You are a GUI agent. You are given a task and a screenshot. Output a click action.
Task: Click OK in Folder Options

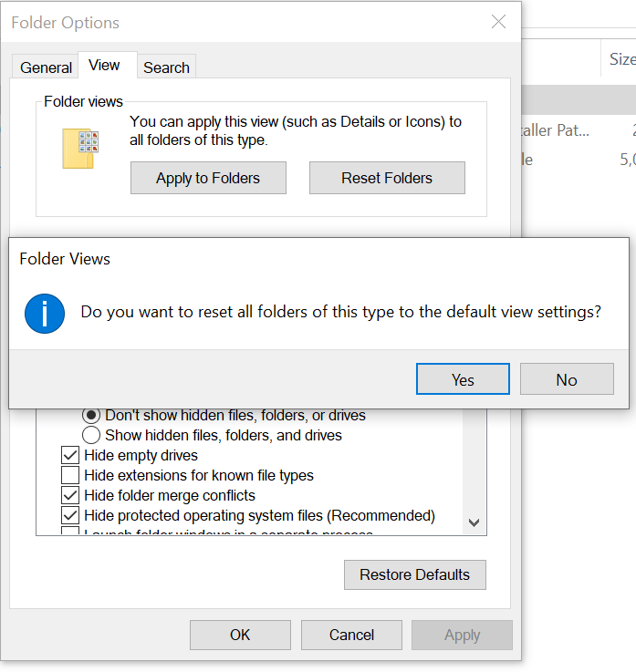pyautogui.click(x=240, y=635)
